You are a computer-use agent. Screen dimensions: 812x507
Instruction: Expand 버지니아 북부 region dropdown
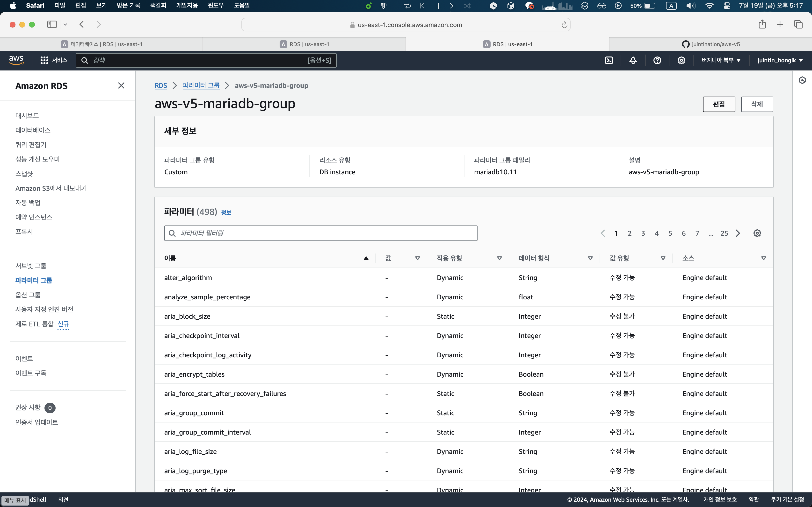coord(721,60)
